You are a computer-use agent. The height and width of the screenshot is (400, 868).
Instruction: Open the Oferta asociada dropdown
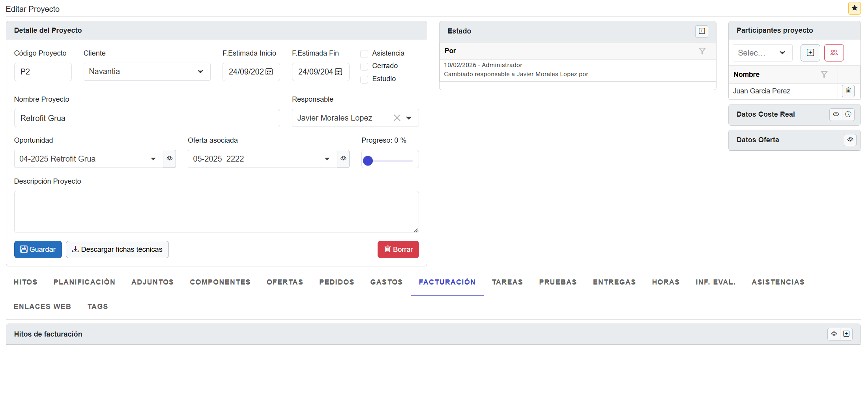click(x=327, y=159)
